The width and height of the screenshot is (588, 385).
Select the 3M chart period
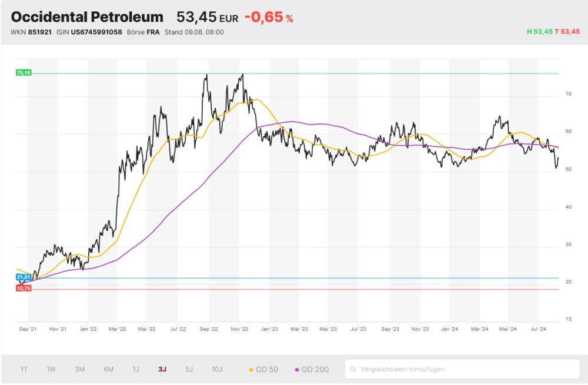click(79, 369)
